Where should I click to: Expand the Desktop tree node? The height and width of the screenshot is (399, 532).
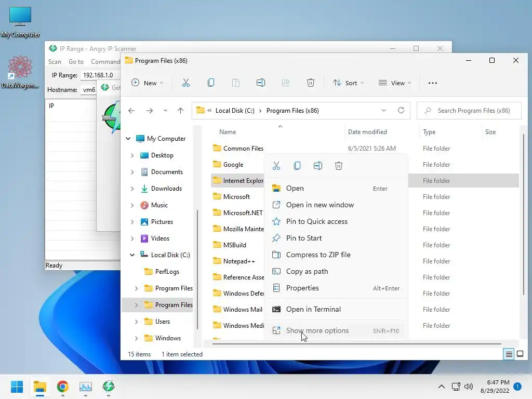[132, 155]
